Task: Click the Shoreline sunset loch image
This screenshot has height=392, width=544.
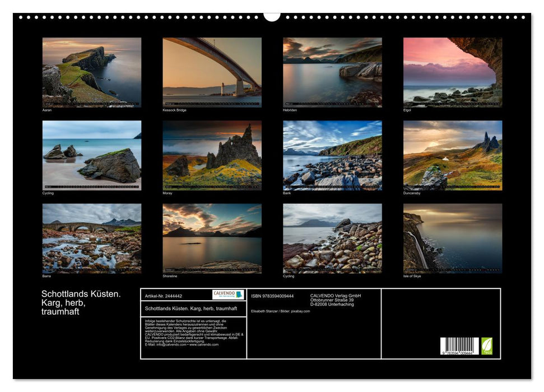Action: tap(212, 239)
